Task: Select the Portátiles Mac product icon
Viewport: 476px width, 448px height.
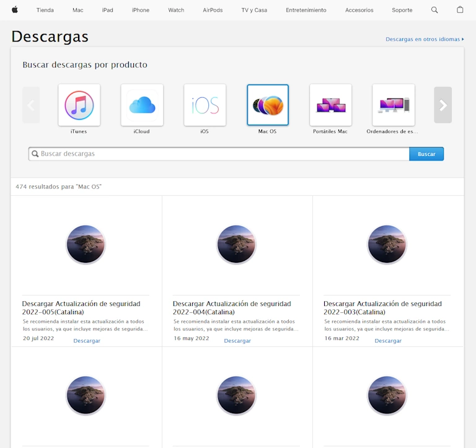Action: (330, 105)
